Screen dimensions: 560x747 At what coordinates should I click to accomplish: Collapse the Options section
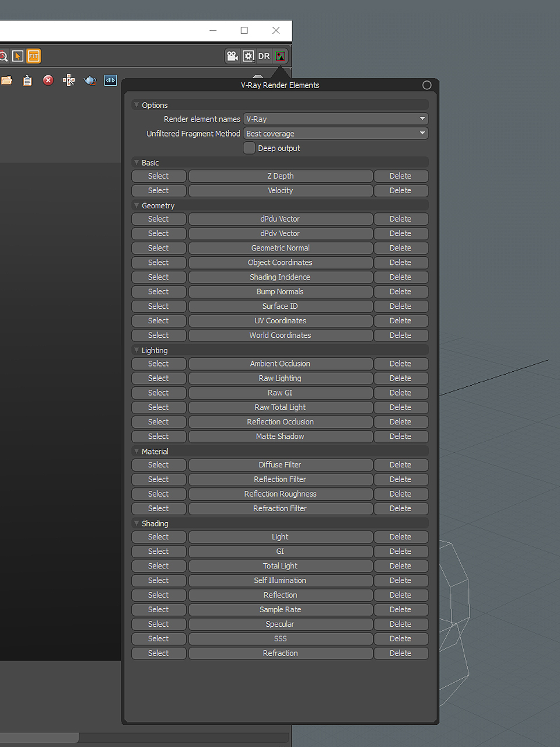pos(136,105)
